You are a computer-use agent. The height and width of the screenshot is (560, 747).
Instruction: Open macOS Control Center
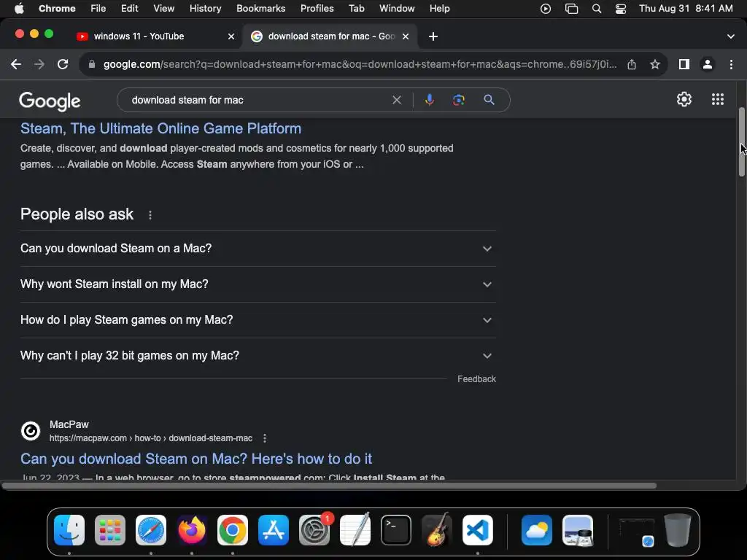click(x=621, y=9)
